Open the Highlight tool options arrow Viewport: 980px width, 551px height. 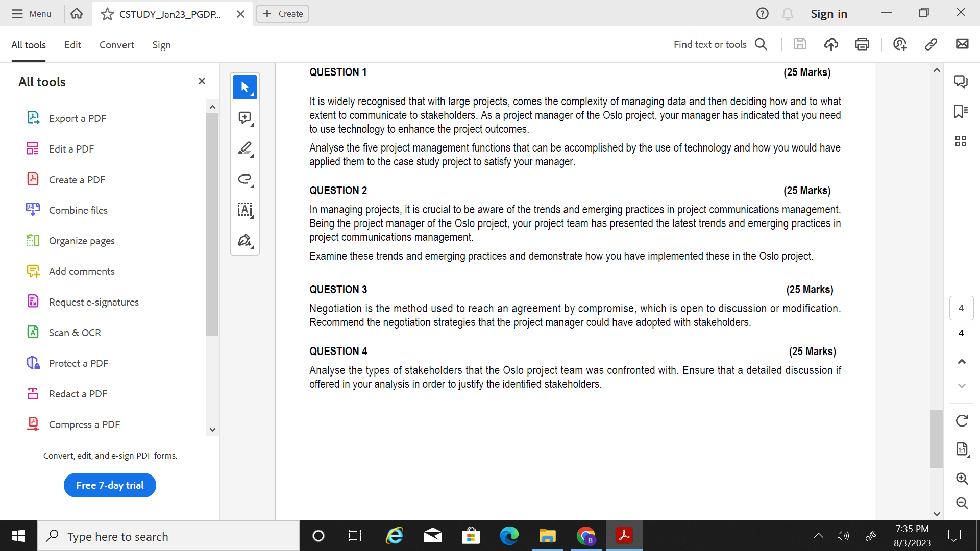click(252, 155)
